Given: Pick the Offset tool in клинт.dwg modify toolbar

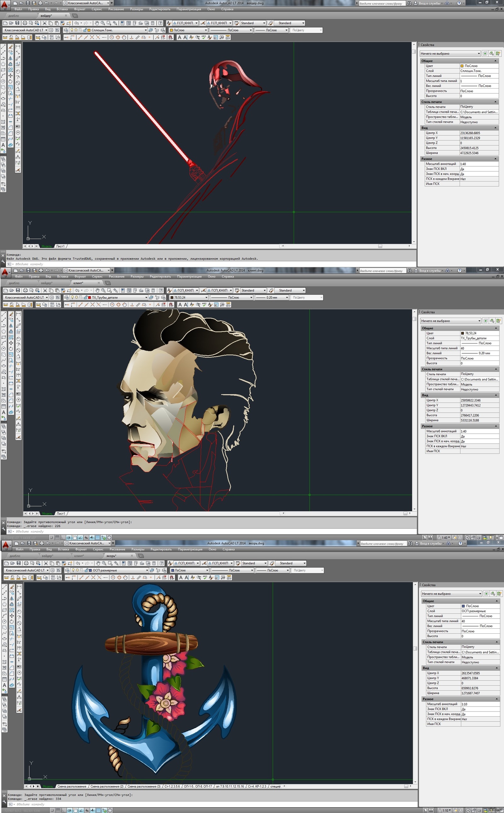Looking at the screenshot, I should click(11, 332).
